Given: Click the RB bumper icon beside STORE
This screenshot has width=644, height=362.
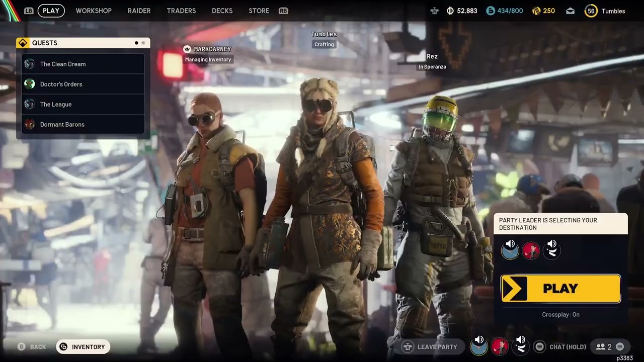Looking at the screenshot, I should tap(283, 11).
